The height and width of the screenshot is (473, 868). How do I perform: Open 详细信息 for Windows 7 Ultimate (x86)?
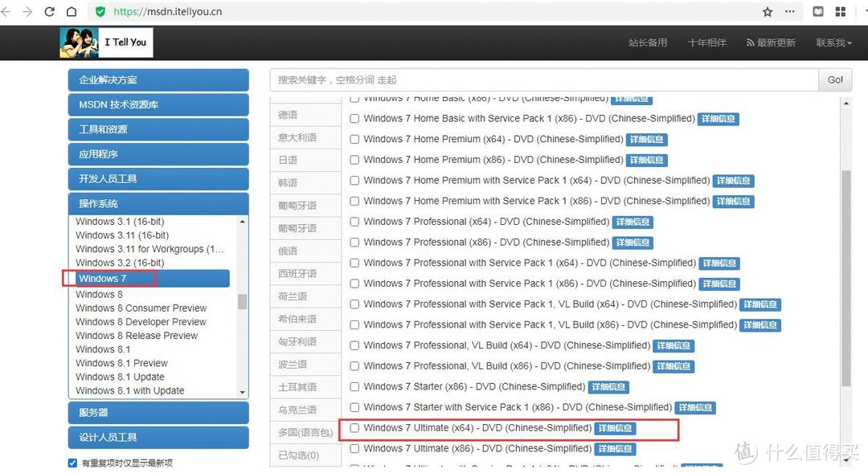[x=615, y=449]
